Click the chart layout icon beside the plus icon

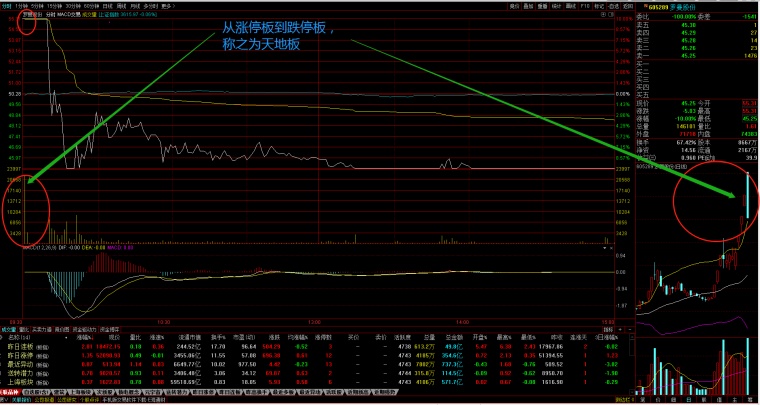click(x=611, y=15)
